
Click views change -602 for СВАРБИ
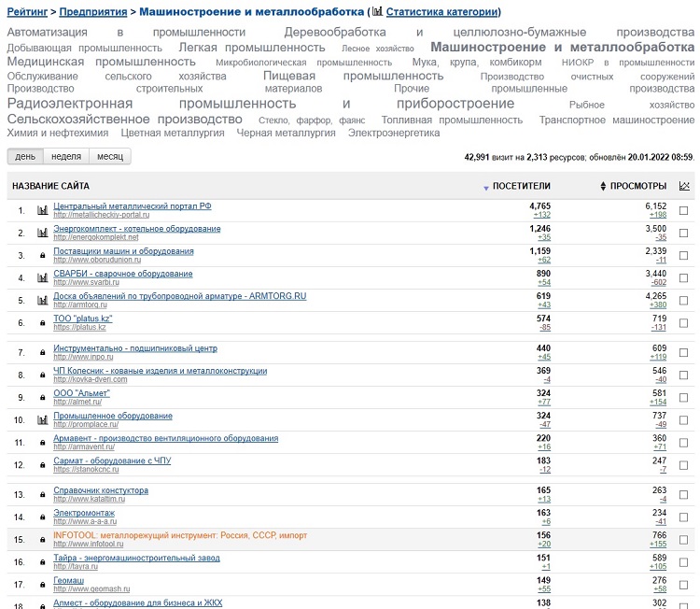(x=659, y=282)
